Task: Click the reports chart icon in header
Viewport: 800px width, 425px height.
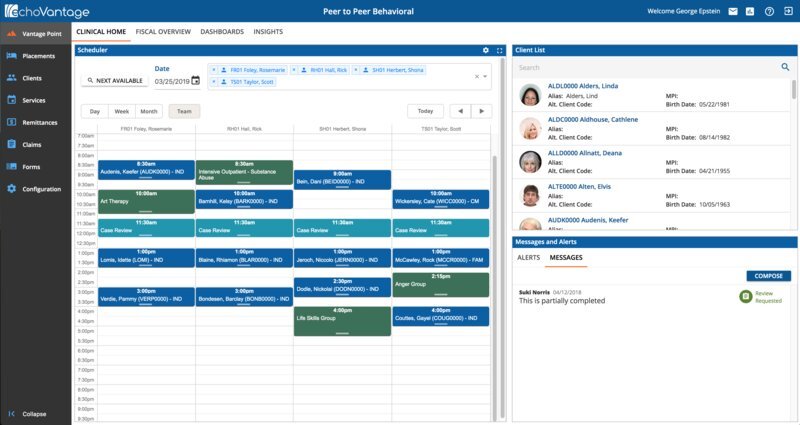Action: pyautogui.click(x=750, y=11)
